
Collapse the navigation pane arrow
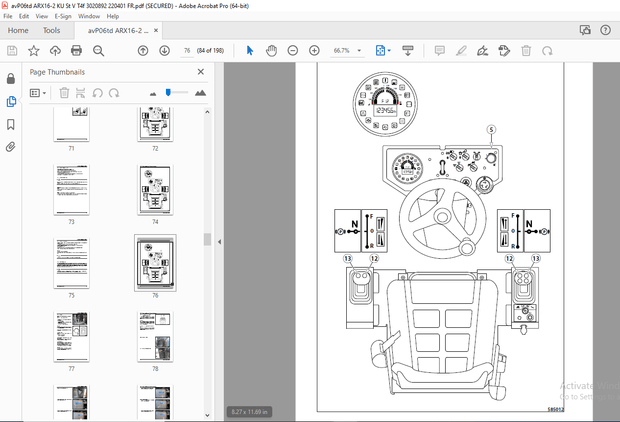tap(219, 242)
